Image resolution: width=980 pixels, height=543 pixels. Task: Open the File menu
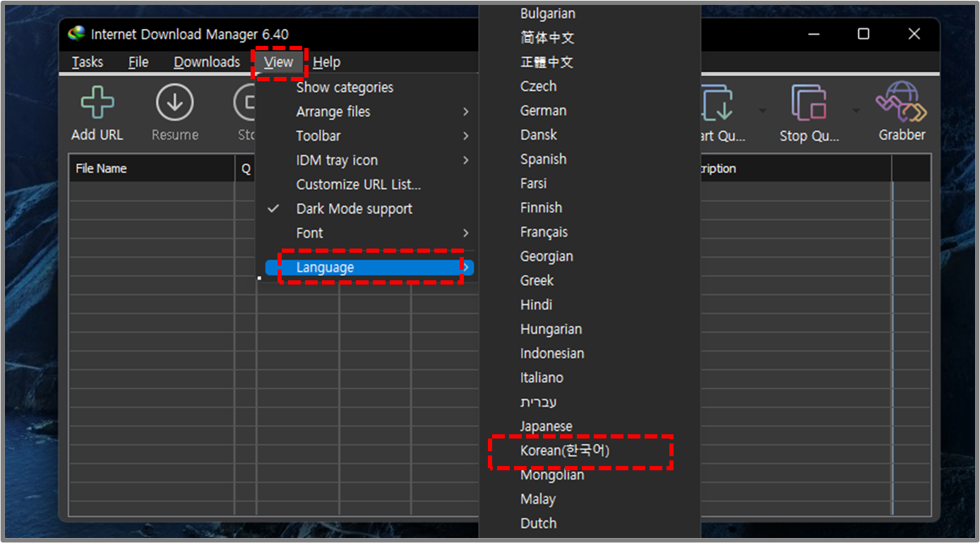pos(138,62)
